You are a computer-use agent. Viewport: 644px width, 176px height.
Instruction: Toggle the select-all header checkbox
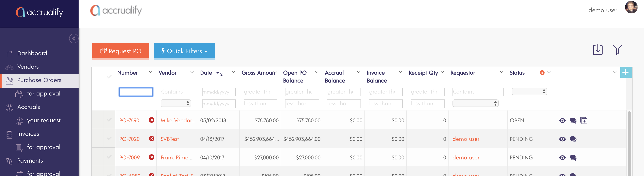pyautogui.click(x=109, y=77)
